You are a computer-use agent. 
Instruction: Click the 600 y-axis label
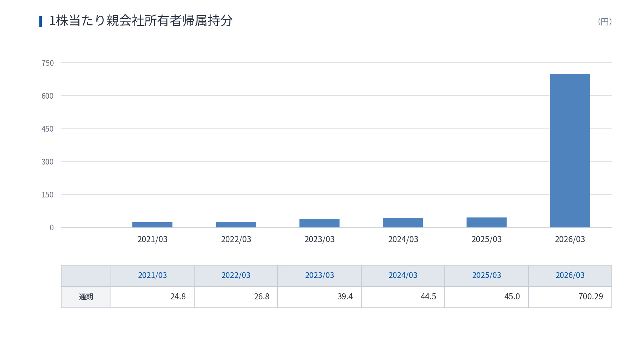48,96
